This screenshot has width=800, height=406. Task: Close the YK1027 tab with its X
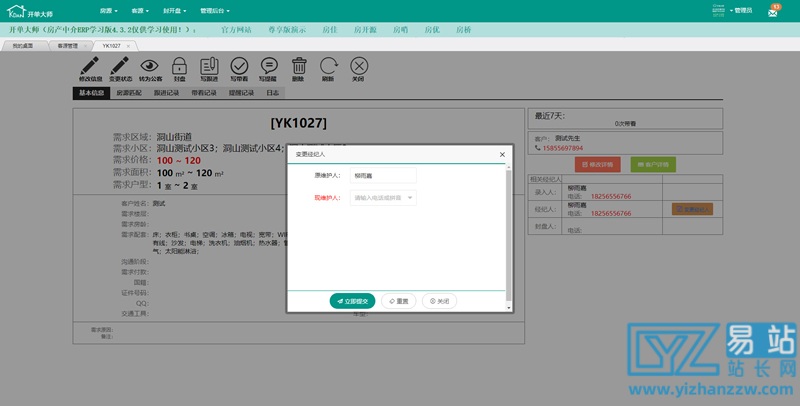(x=128, y=46)
